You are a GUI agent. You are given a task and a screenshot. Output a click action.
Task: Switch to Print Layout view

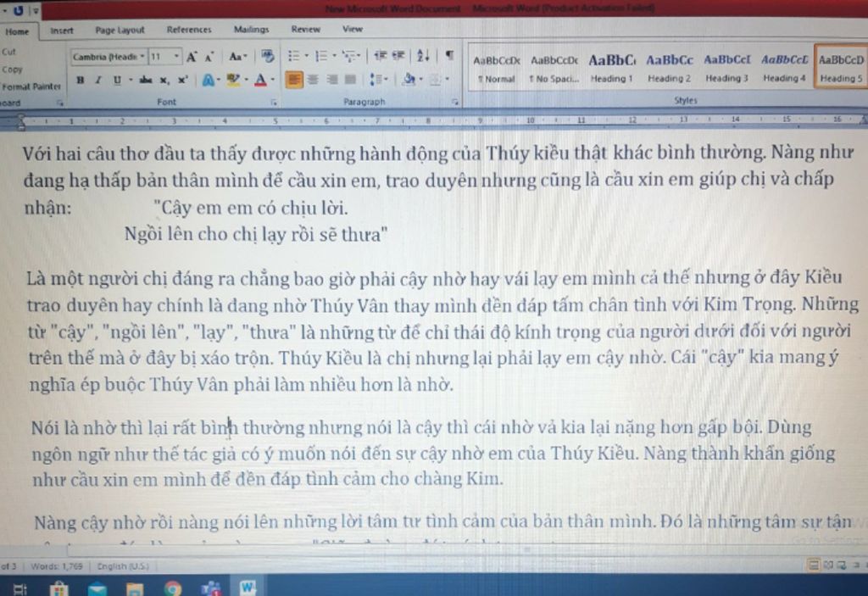815,565
